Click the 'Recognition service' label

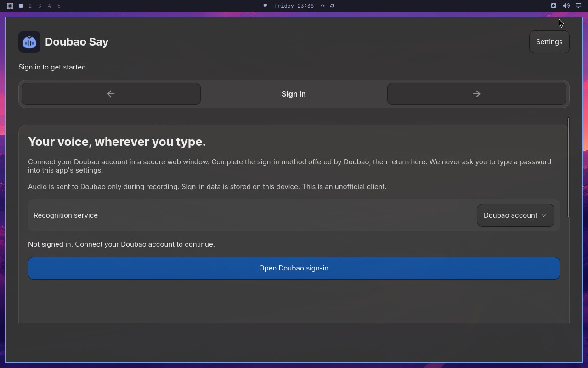[x=66, y=215]
